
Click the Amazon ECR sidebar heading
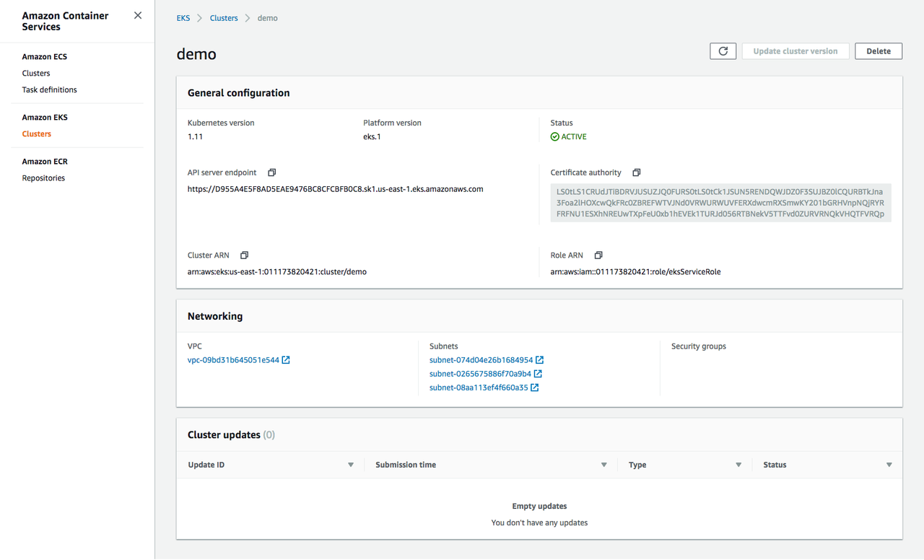pos(45,161)
